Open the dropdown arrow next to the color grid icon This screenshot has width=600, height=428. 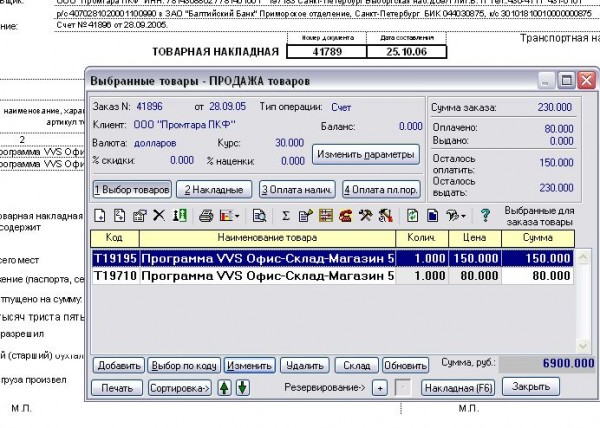237,215
